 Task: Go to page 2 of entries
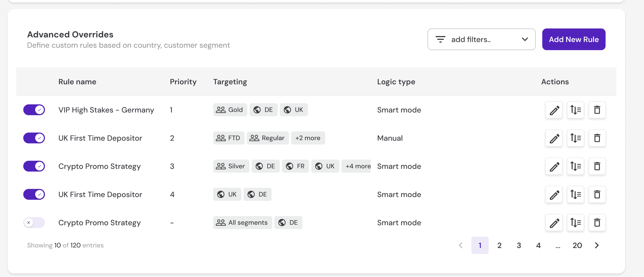click(500, 245)
